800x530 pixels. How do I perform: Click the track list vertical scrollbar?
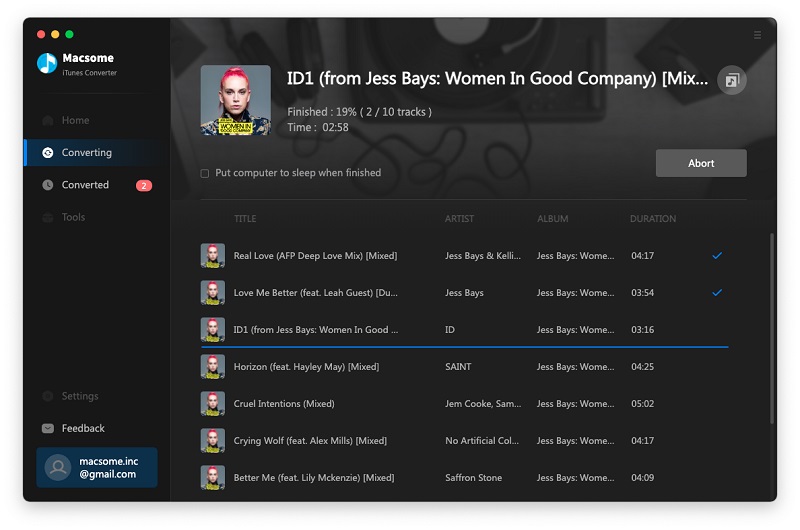coord(772,328)
